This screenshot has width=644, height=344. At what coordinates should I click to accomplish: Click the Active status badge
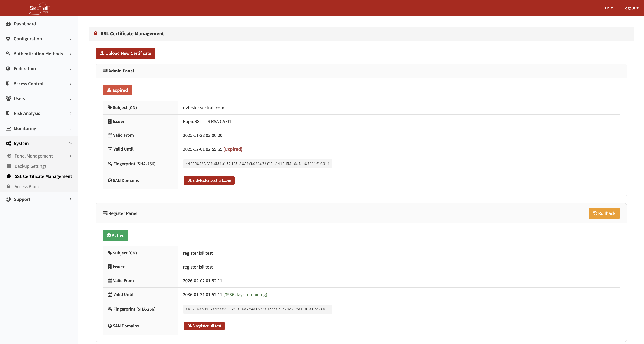click(115, 235)
